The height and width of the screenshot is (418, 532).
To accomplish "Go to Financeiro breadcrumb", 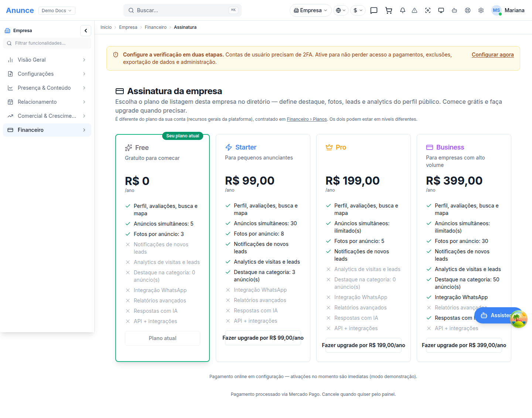I will coord(156,27).
